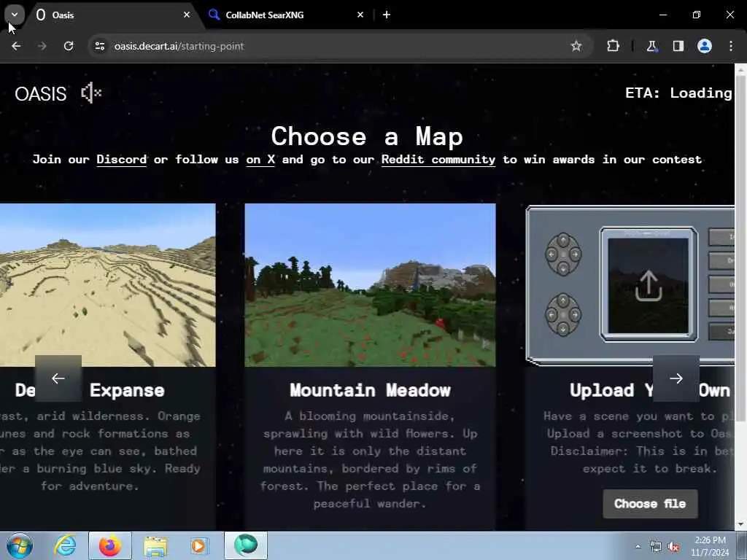Select the Mountain Meadow map image

click(370, 285)
